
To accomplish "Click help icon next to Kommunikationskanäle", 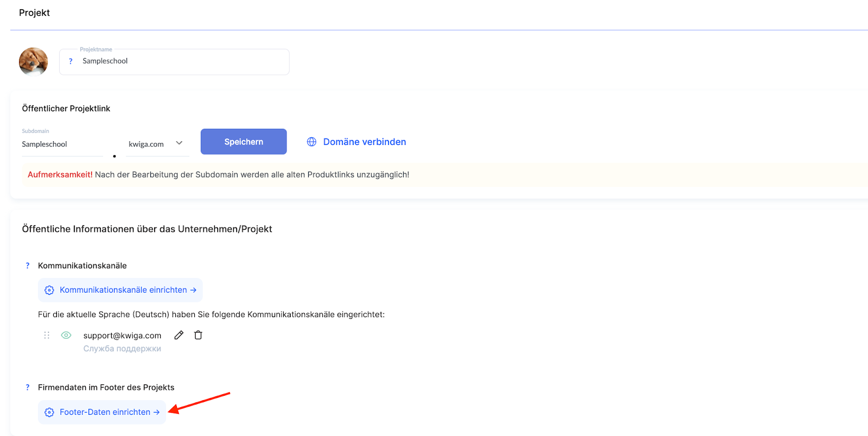I will tap(28, 266).
